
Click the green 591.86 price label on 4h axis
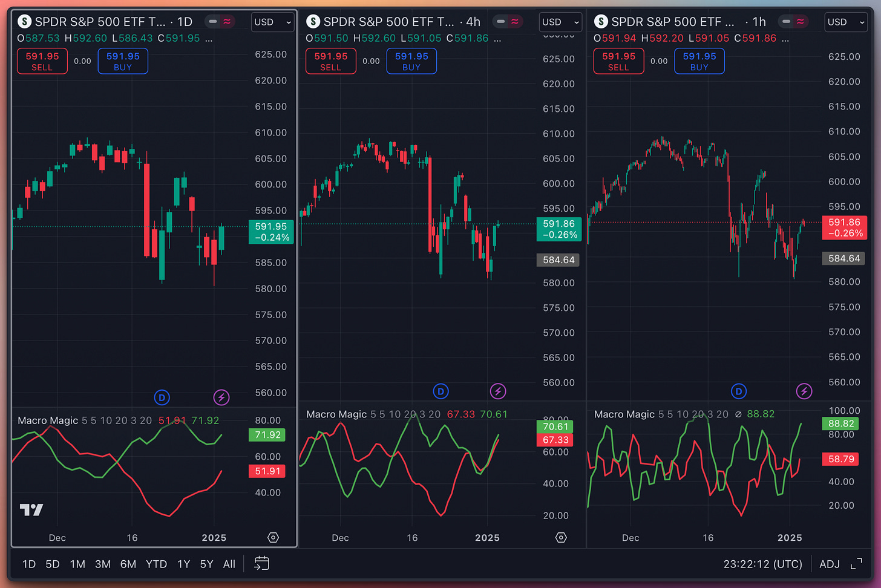(x=559, y=229)
